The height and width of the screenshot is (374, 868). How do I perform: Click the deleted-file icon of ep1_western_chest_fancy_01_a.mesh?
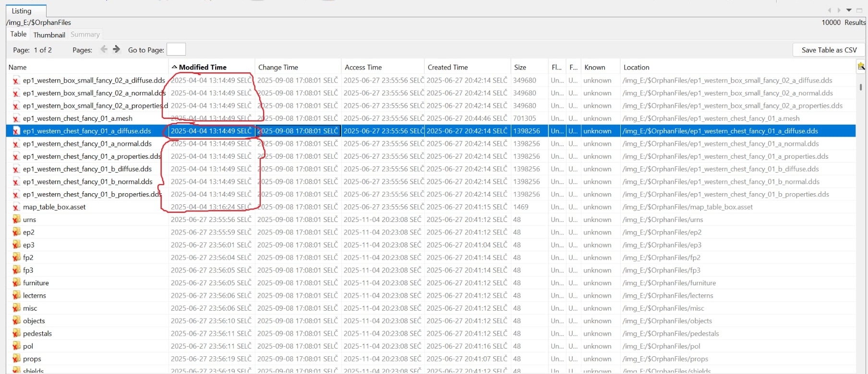tap(16, 118)
